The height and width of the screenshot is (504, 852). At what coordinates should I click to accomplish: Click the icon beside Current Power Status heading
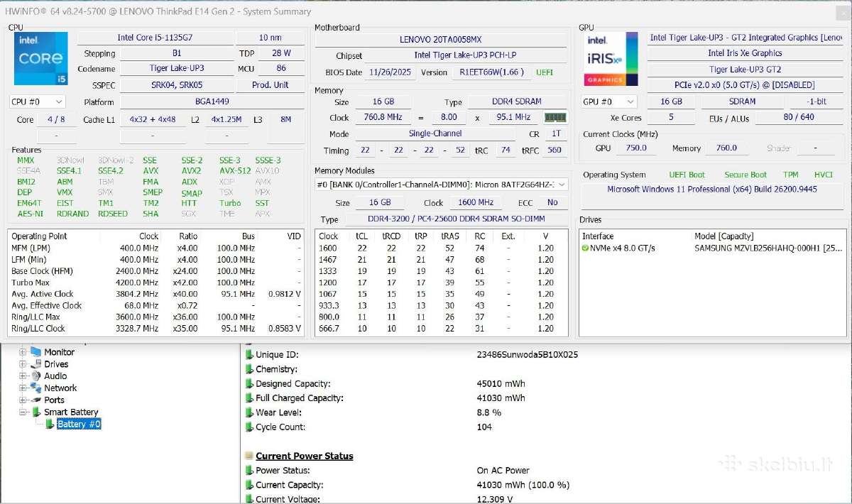(249, 456)
